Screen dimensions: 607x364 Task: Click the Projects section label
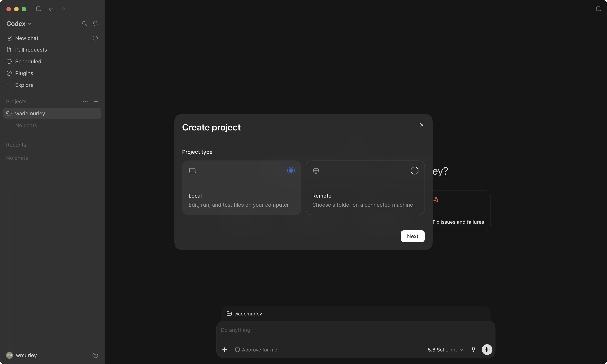16,101
